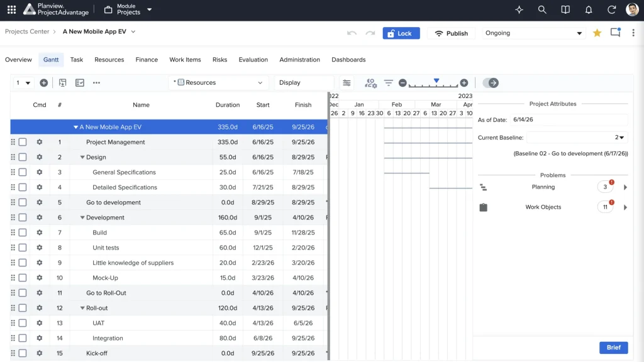Click the Lock button
Screen dimensions: 644x362
click(401, 33)
